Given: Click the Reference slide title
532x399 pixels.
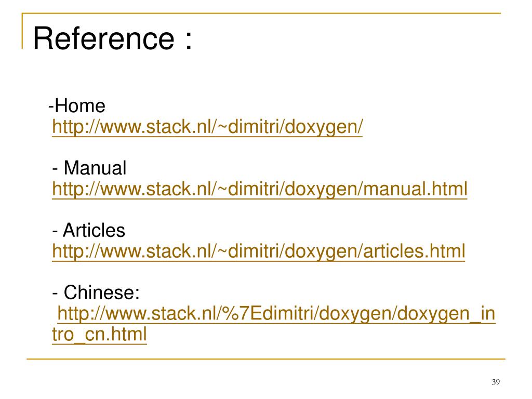Looking at the screenshot, I should pyautogui.click(x=113, y=38).
